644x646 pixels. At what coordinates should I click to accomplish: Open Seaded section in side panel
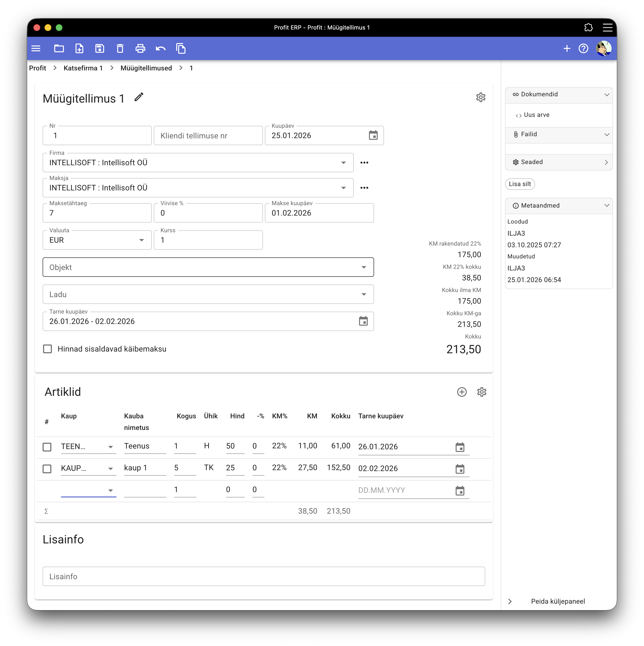(558, 162)
